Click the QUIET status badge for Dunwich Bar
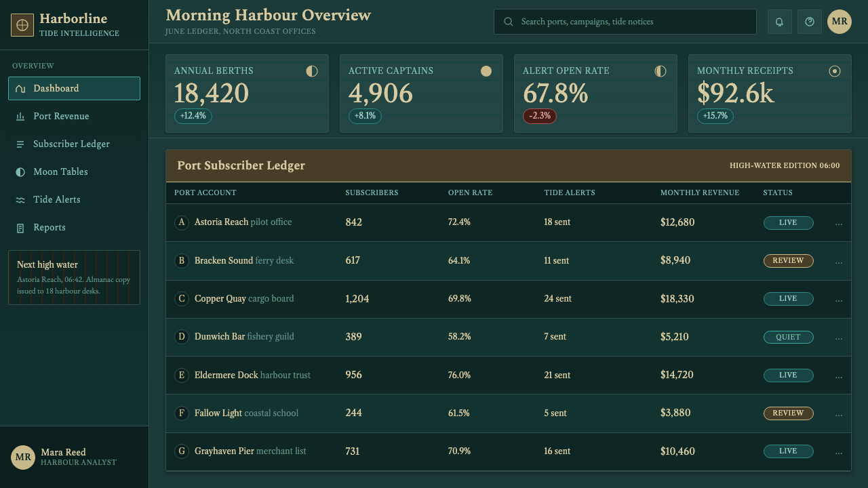This screenshot has height=488, width=868. 788,337
